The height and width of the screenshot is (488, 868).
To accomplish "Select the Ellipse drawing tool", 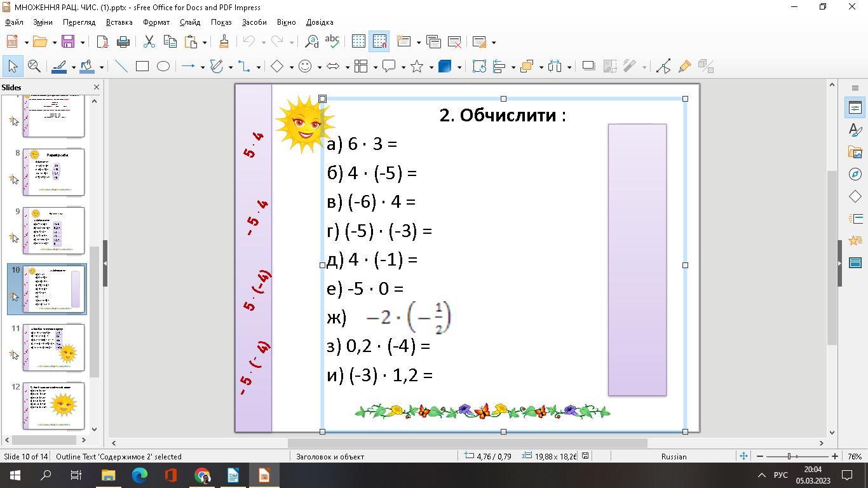I will 163,66.
